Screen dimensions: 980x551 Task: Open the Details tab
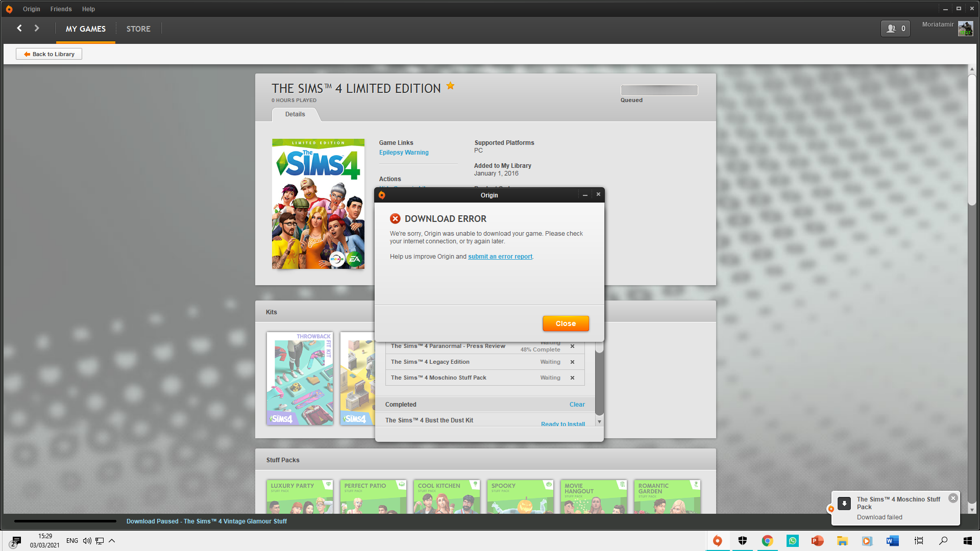pyautogui.click(x=295, y=114)
